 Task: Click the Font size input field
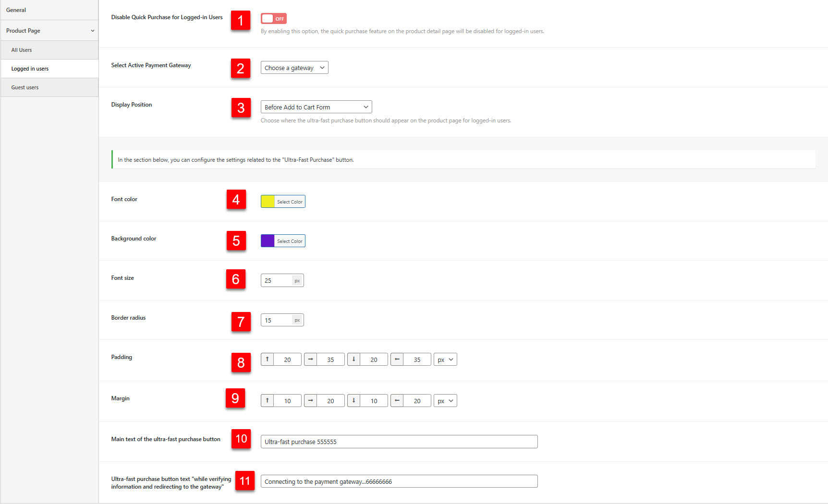(x=277, y=281)
